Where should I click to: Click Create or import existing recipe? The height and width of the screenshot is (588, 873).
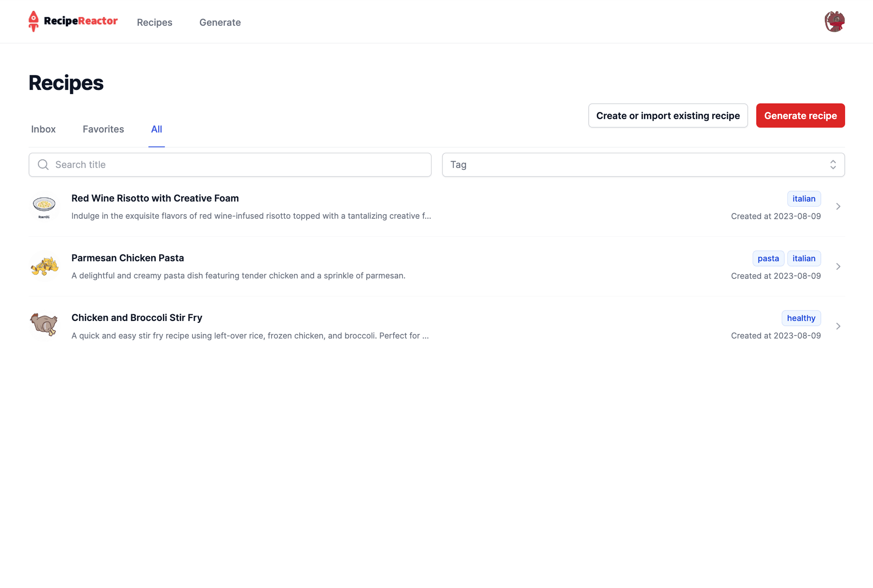[667, 116]
